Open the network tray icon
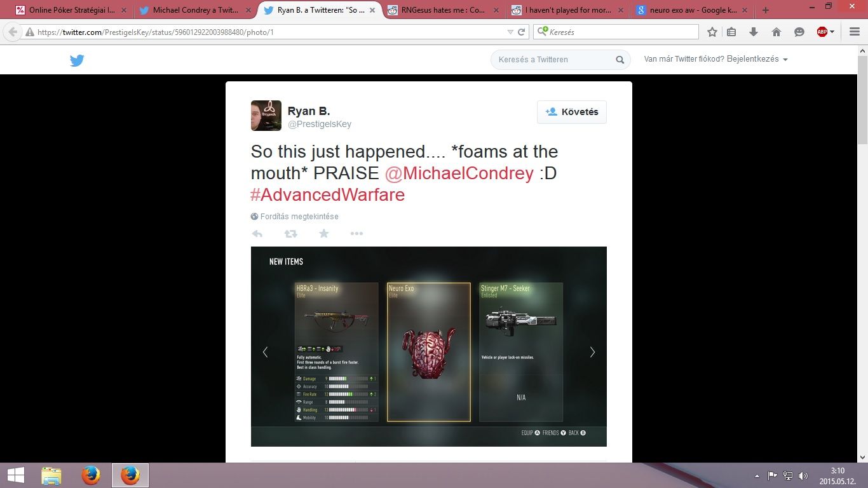Image resolution: width=868 pixels, height=488 pixels. coord(788,475)
